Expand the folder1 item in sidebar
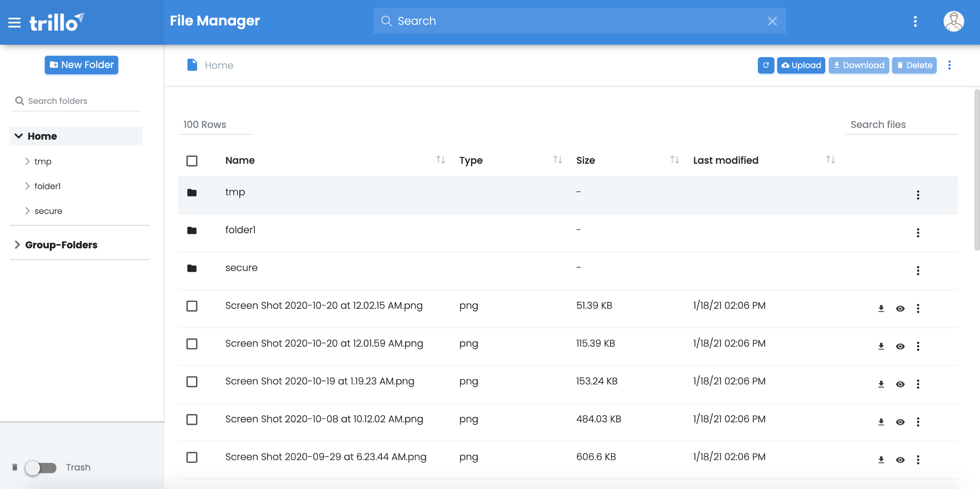Image resolution: width=980 pixels, height=489 pixels. coord(27,186)
